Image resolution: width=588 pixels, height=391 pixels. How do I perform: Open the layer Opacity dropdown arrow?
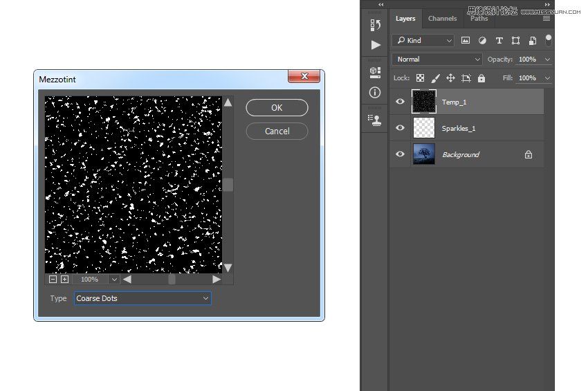(547, 60)
